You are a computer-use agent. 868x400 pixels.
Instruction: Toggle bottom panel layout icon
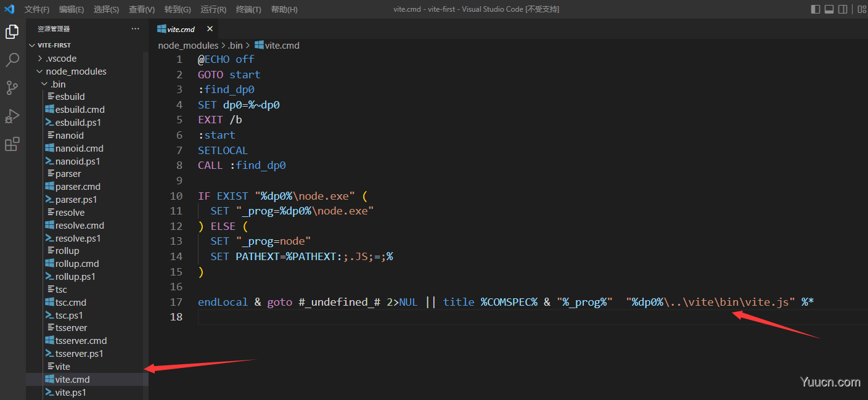click(829, 9)
